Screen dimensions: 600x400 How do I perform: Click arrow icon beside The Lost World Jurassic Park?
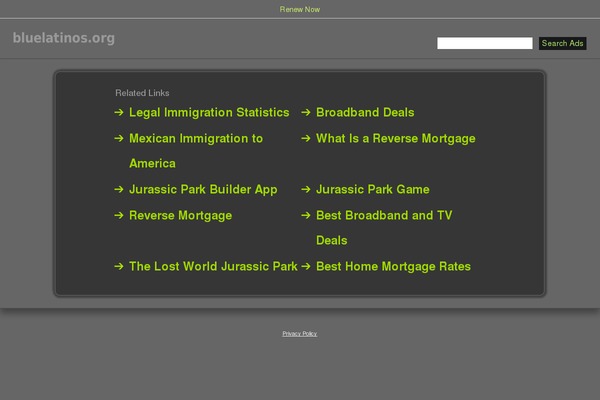click(x=119, y=266)
